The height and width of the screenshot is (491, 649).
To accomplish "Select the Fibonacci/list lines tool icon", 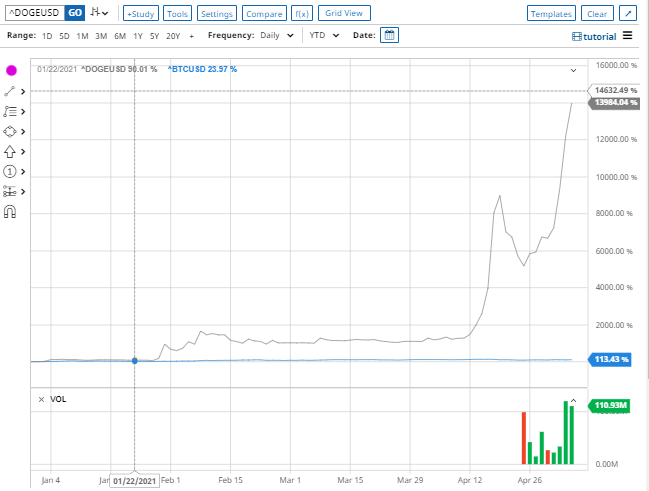I will [10, 111].
